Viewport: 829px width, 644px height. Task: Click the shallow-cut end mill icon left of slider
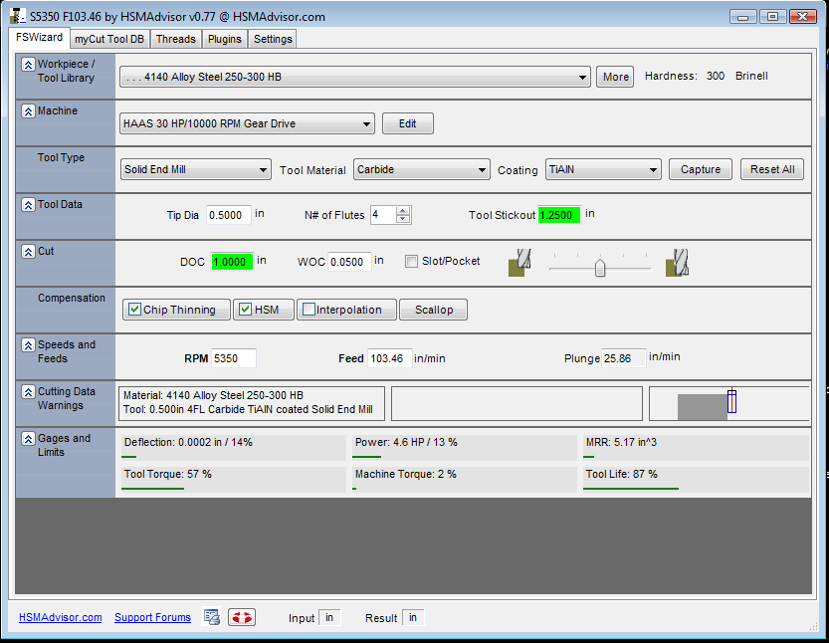click(x=519, y=263)
